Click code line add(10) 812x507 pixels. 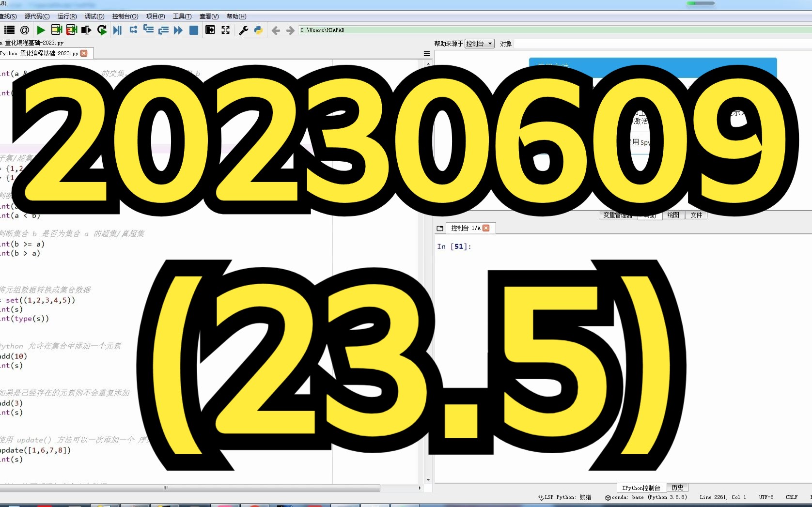[x=14, y=356]
